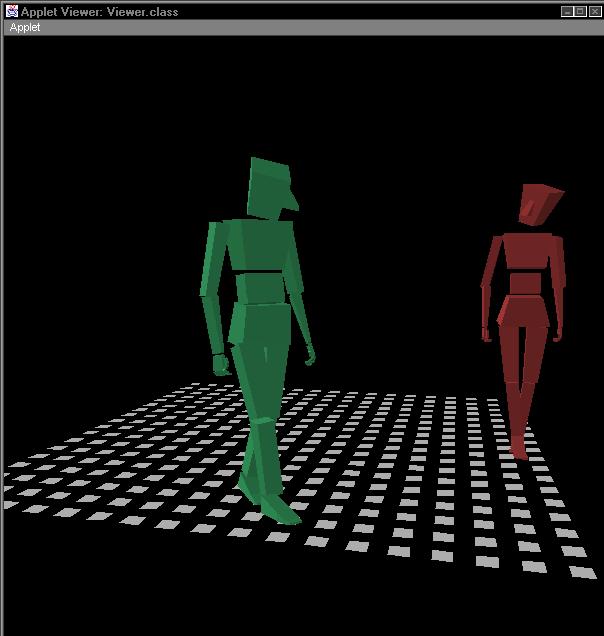Close the Applet Viewer window
The height and width of the screenshot is (636, 604).
pos(595,11)
